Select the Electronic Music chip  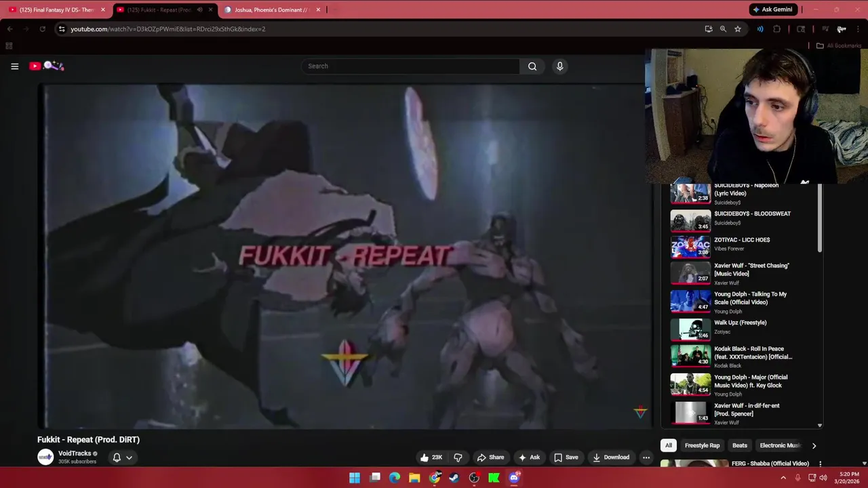[x=780, y=445]
